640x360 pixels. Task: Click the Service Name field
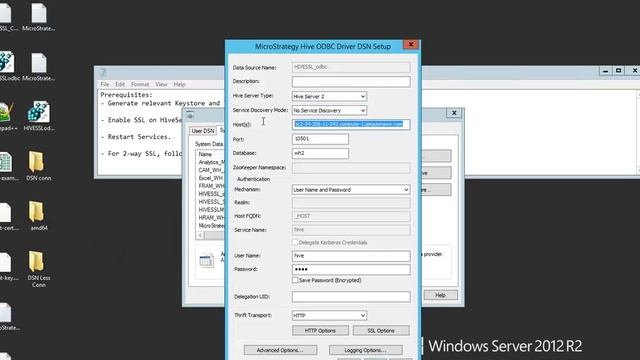[351, 230]
